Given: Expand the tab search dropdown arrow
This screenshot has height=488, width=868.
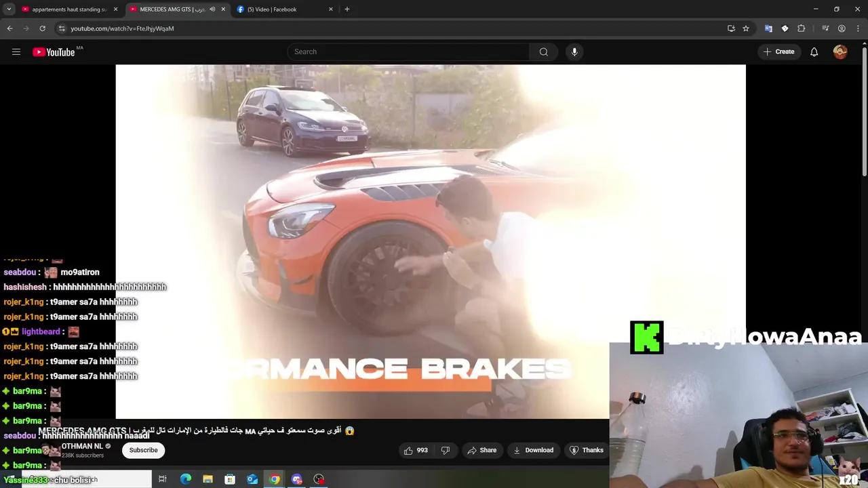Looking at the screenshot, I should [x=9, y=9].
